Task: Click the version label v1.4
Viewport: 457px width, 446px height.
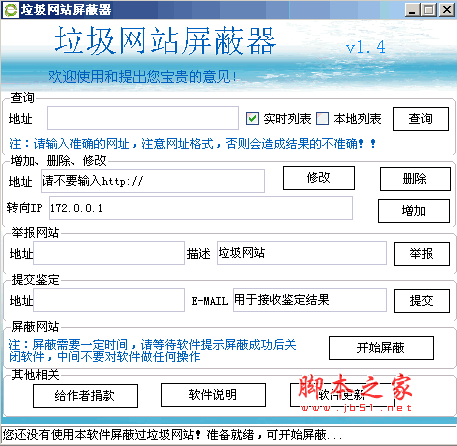Action: (x=366, y=47)
